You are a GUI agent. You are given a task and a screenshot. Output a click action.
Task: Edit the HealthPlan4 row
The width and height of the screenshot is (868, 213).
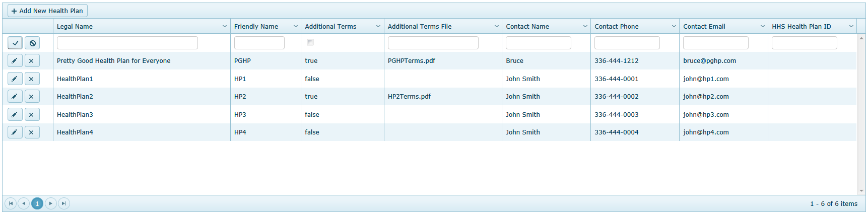[x=15, y=132]
